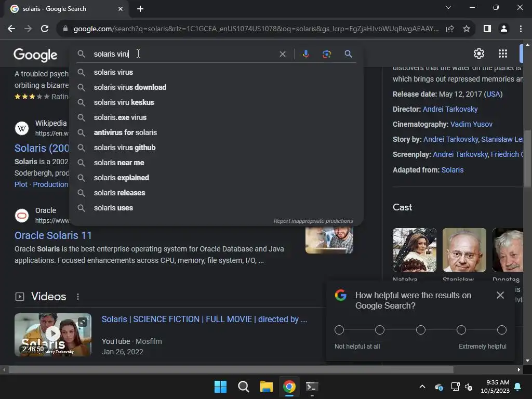Select the Not helpful at all rating
This screenshot has height=399, width=532.
(x=339, y=330)
